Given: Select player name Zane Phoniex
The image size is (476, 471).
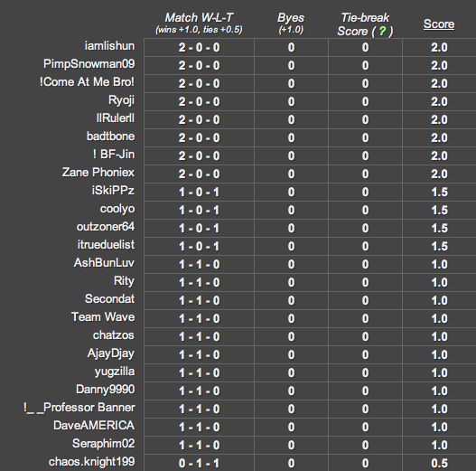Looking at the screenshot, I should [98, 173].
